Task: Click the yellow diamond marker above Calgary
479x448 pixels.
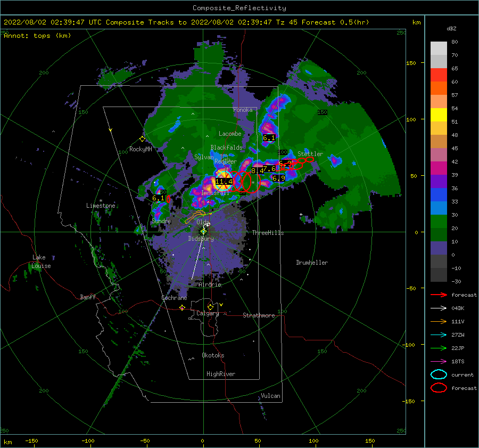Action: (210, 307)
